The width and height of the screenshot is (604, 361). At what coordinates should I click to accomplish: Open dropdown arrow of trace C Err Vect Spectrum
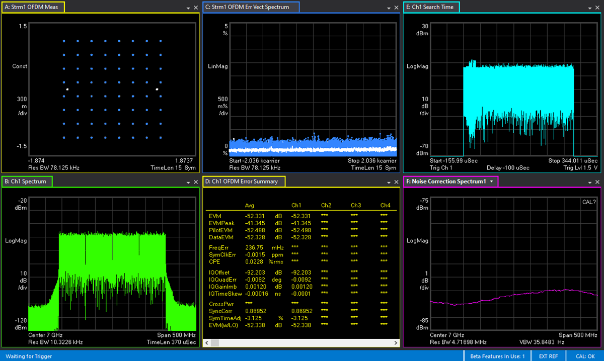(x=389, y=8)
